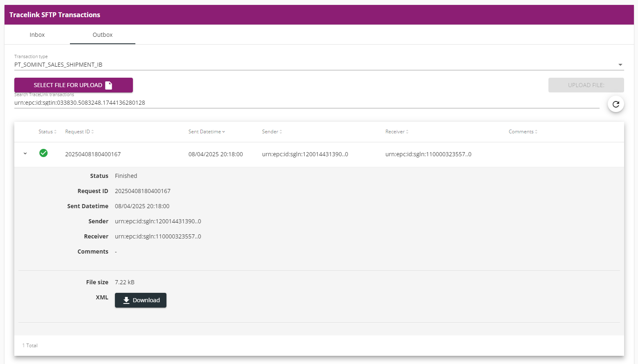Click row receiver urn:epc:id:sgln:110000323557..0 cell

[x=428, y=154]
